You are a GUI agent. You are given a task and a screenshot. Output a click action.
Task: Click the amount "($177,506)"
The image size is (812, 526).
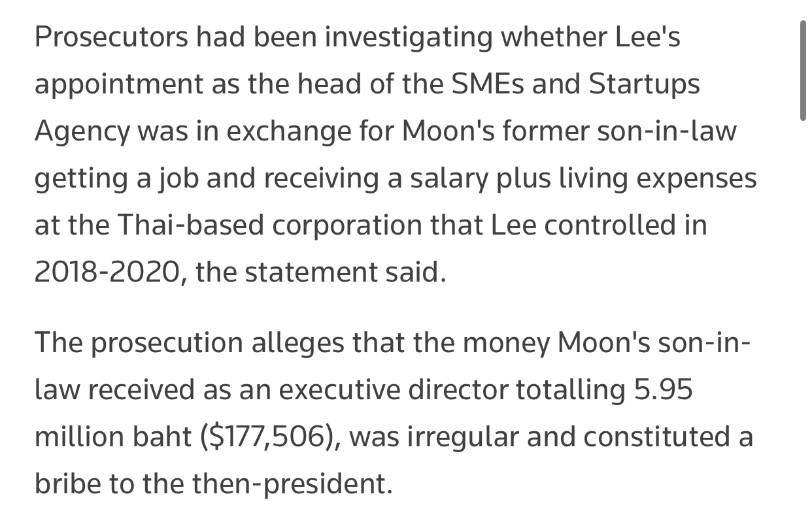pos(270,438)
